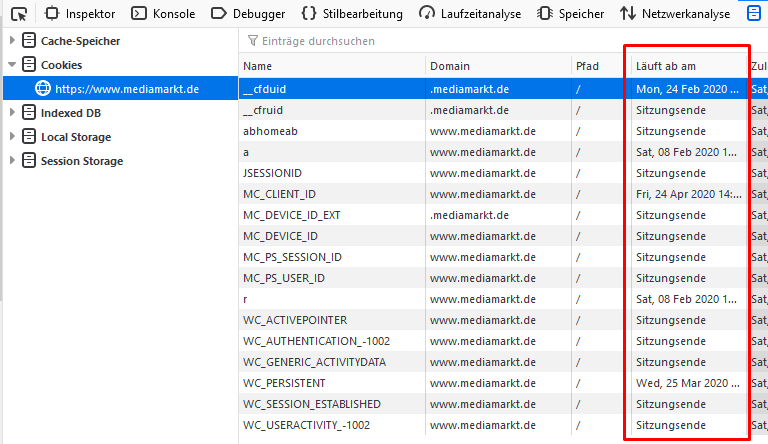Select the JSESSIONID cookie
The height and width of the screenshot is (444, 768).
[503, 173]
